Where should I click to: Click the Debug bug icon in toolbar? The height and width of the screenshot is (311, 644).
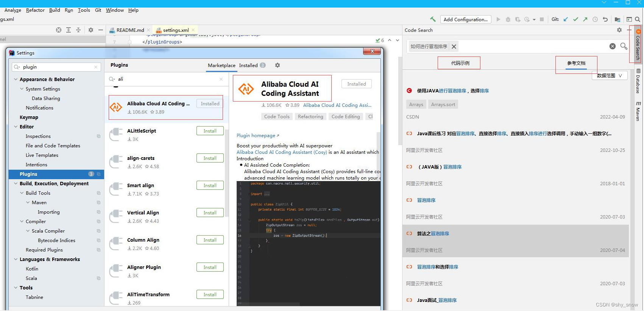[x=508, y=19]
